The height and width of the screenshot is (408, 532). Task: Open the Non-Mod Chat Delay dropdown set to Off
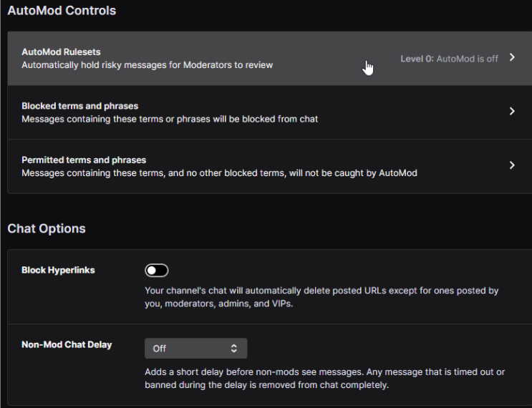pyautogui.click(x=195, y=349)
